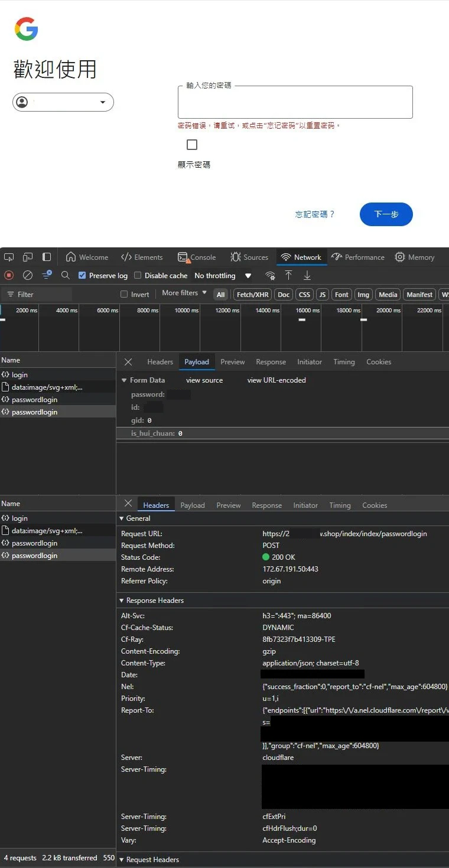Viewport: 449px width, 868px height.
Task: Enable the Disable cache checkbox
Action: point(138,276)
